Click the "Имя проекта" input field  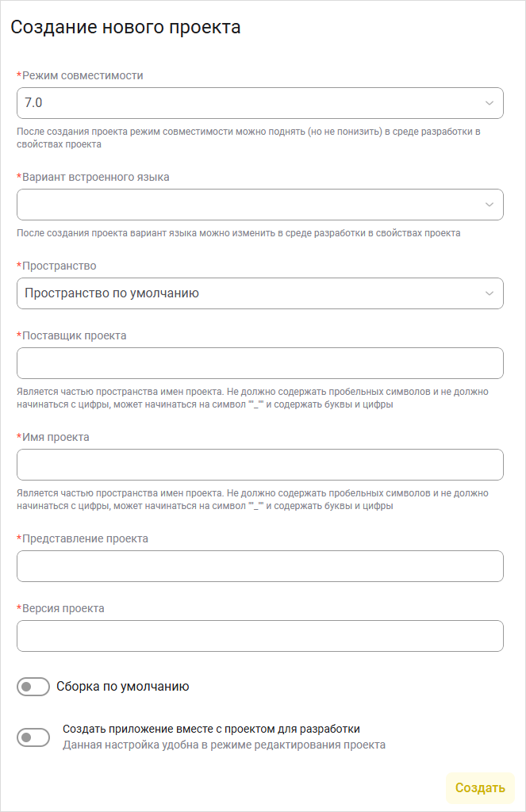coord(260,465)
